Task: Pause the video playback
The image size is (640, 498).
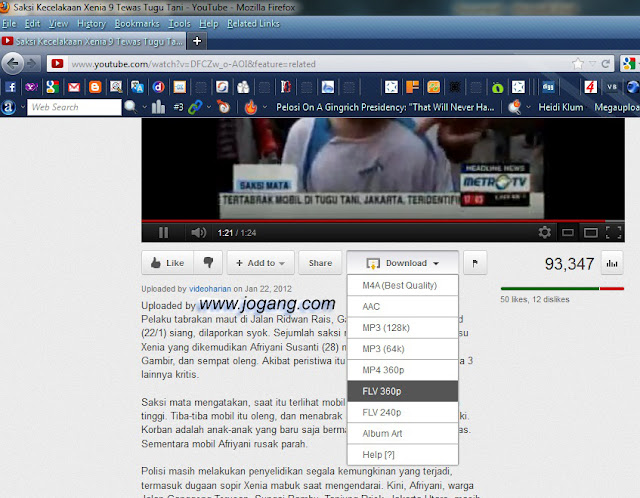Action: pyautogui.click(x=163, y=233)
